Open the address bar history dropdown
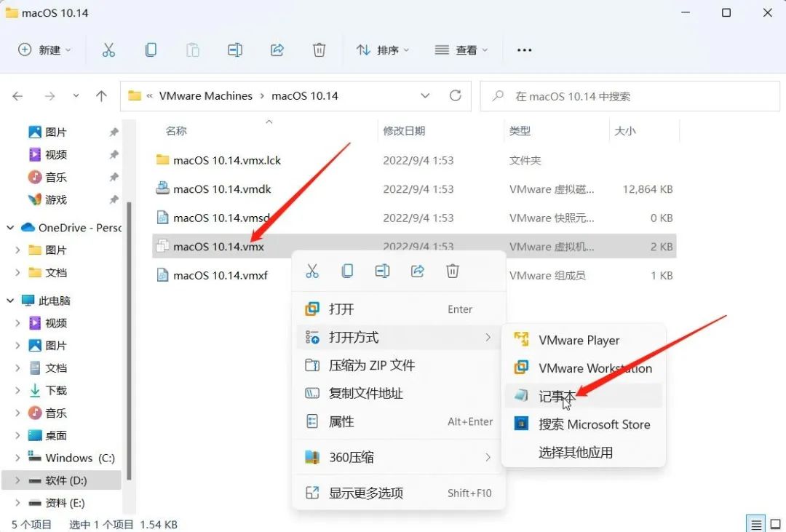 pos(425,96)
